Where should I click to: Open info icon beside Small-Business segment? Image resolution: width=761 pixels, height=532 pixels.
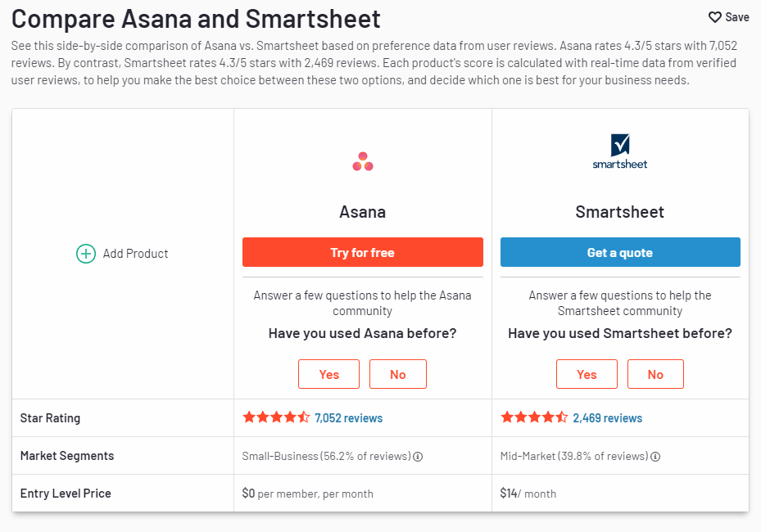pos(418,457)
